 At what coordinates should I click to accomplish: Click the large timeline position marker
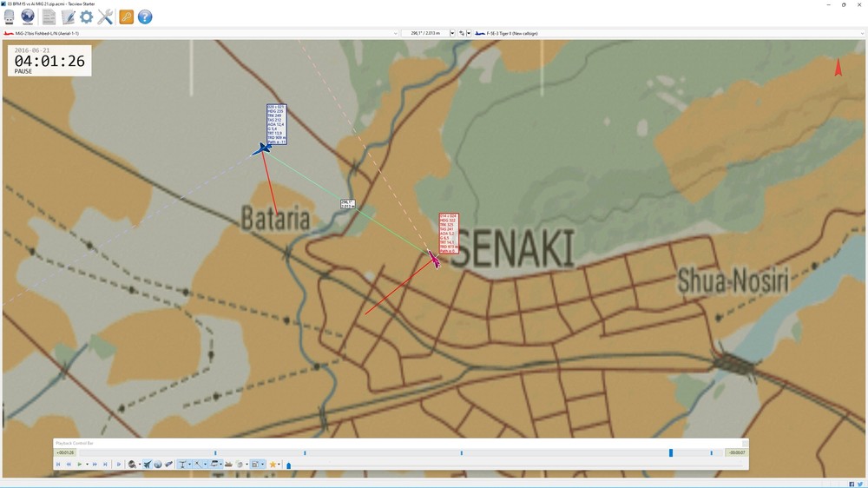point(671,453)
